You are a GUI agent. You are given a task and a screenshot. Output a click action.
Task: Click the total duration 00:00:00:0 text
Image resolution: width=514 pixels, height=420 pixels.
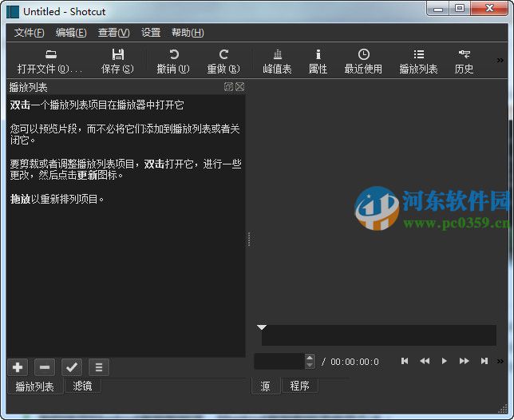(x=354, y=362)
